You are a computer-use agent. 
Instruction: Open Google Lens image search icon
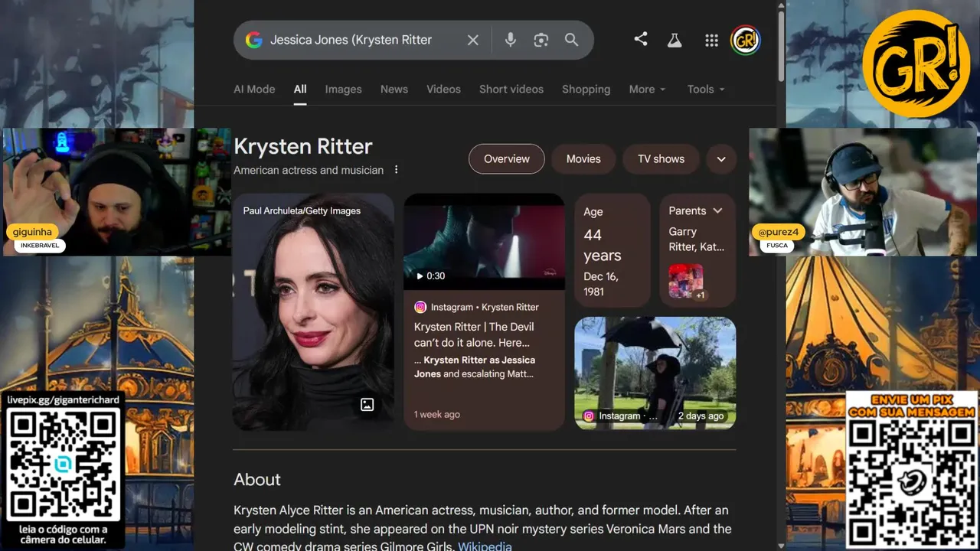(541, 40)
